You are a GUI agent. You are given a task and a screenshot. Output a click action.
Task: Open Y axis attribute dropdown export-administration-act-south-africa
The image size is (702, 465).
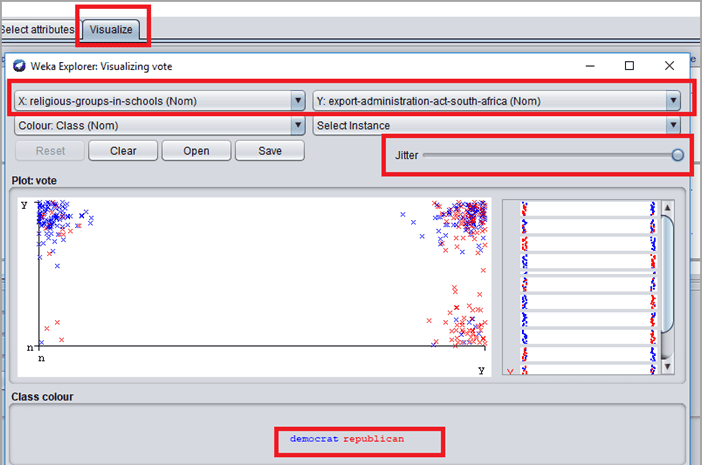click(x=497, y=101)
